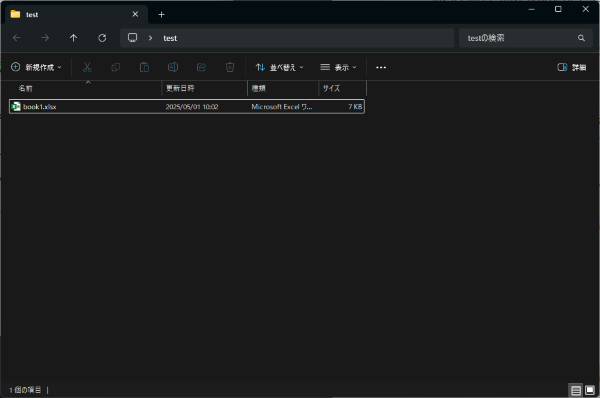Click the Delete trash icon
The height and width of the screenshot is (398, 600).
(230, 67)
